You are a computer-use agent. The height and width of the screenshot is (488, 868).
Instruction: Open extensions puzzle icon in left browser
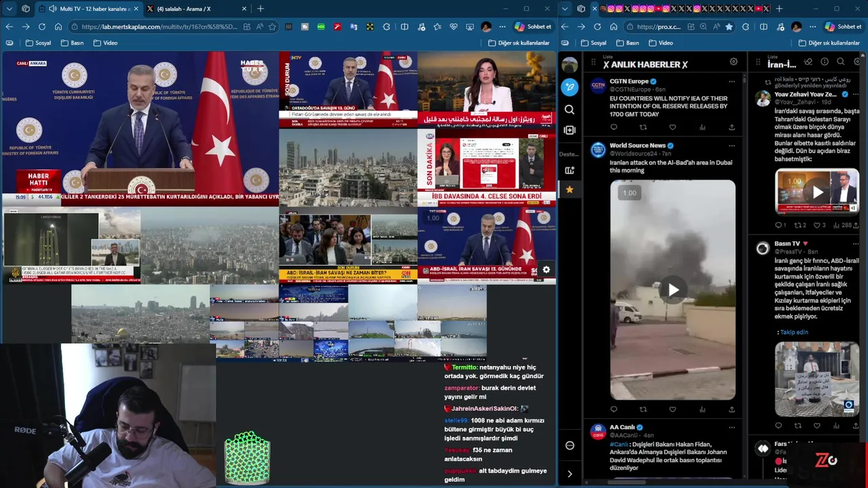point(387,26)
